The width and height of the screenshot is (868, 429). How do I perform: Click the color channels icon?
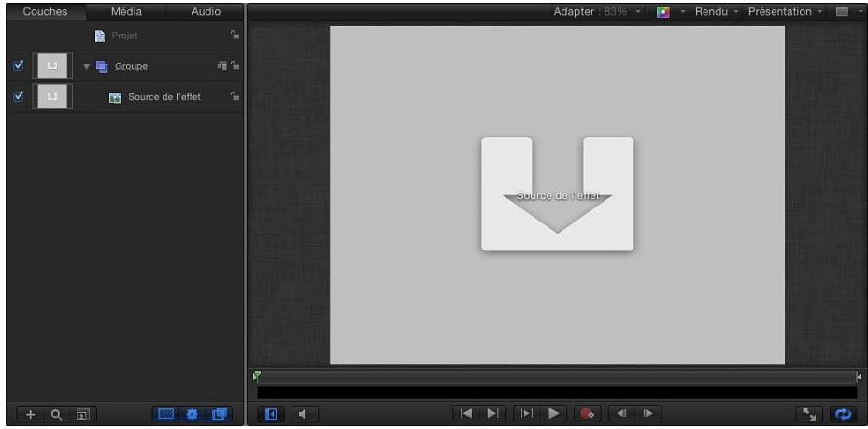pos(662,12)
